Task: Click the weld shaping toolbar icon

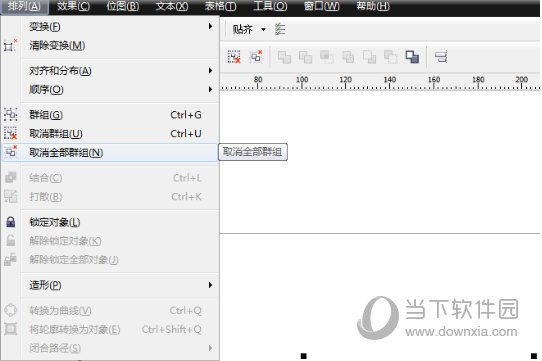Action: pyautogui.click(x=284, y=57)
